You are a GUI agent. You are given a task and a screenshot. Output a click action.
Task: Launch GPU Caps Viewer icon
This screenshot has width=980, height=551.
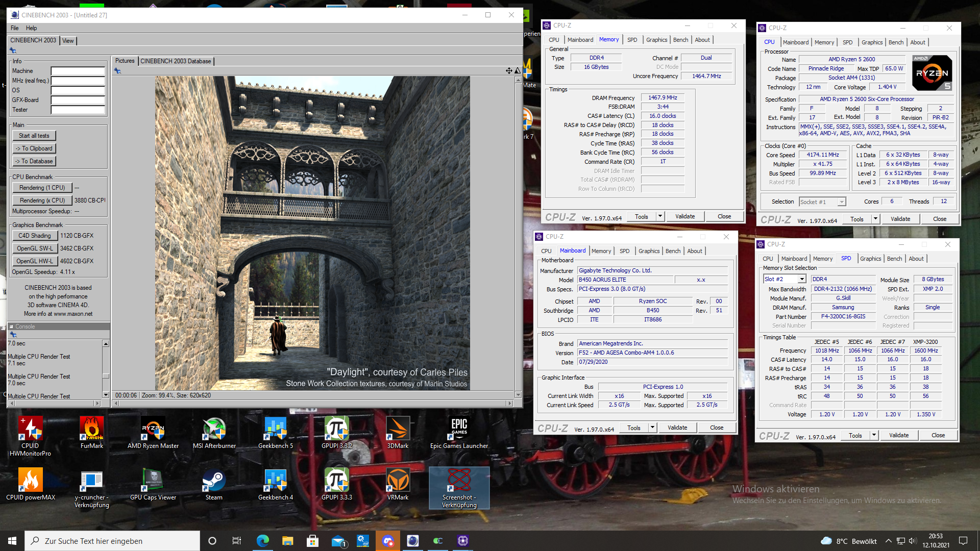153,484
